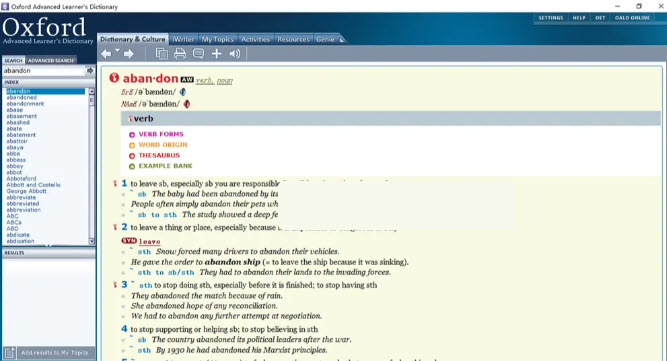Open OALD ONLINE link
Viewport: 667px width, 361px height.
632,18
